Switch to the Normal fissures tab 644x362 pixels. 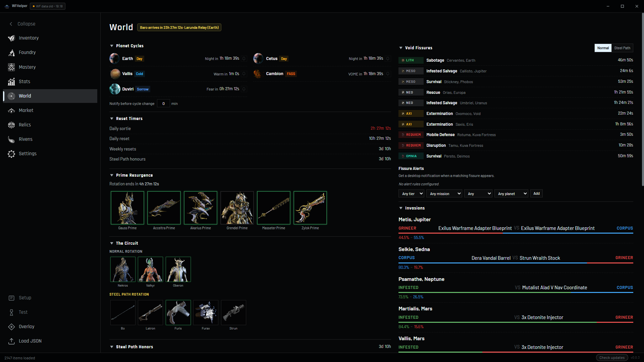pyautogui.click(x=603, y=48)
